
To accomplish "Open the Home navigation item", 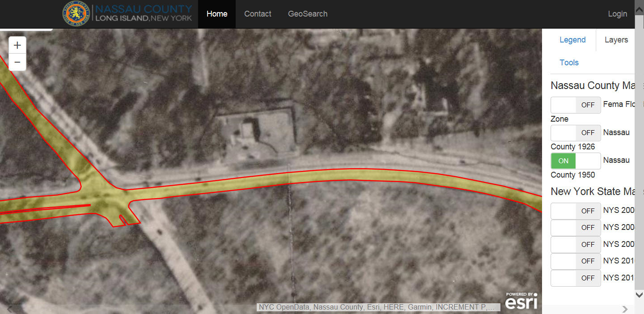I will [x=217, y=14].
